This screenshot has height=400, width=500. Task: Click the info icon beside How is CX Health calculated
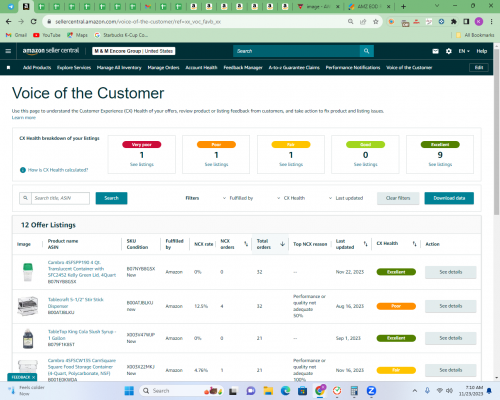(23, 170)
